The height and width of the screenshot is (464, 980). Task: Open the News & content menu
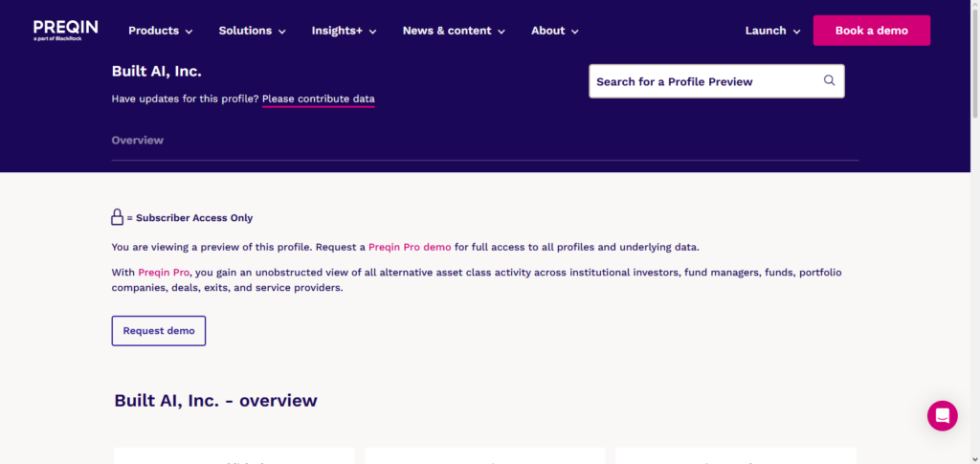pyautogui.click(x=453, y=31)
